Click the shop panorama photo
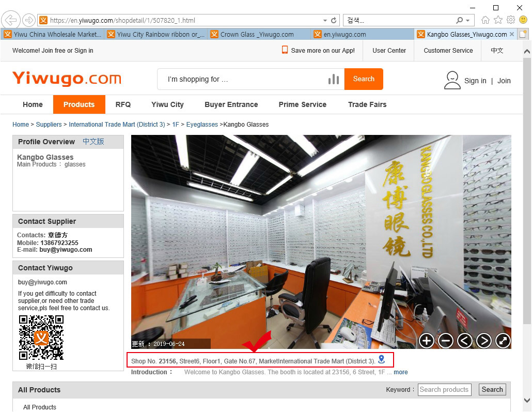The width and height of the screenshot is (532, 412). click(321, 242)
